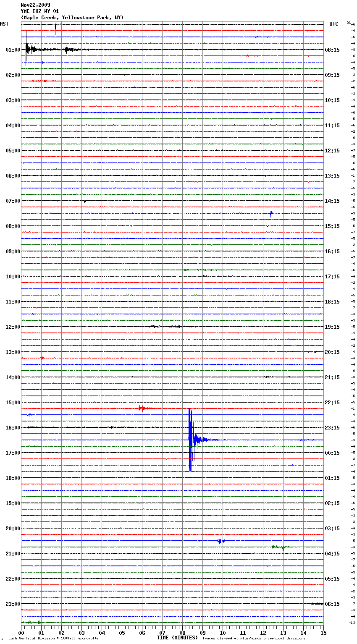
Task: Select the 10:00 MST time label
Action: (13, 276)
